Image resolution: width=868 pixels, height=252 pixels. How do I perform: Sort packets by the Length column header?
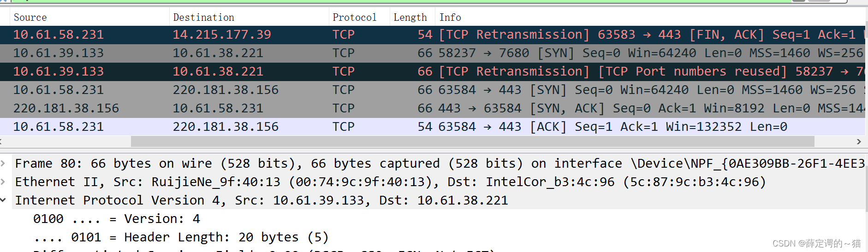(x=412, y=18)
